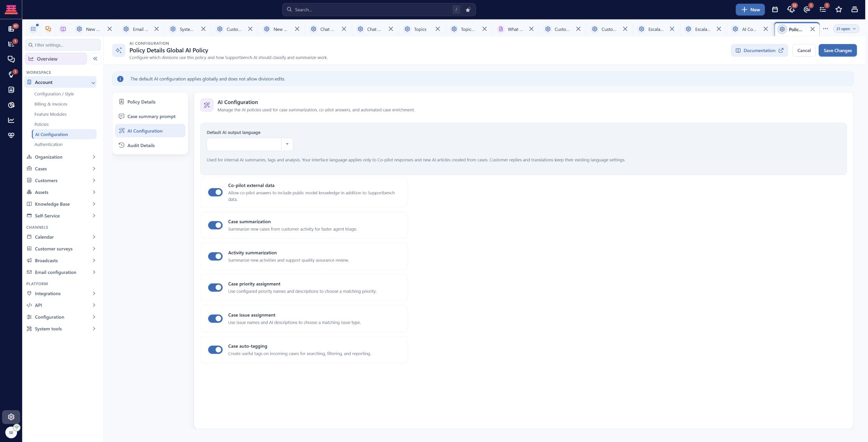The image size is (868, 442).
Task: Toggle Activity summarization switch
Action: pyautogui.click(x=215, y=256)
